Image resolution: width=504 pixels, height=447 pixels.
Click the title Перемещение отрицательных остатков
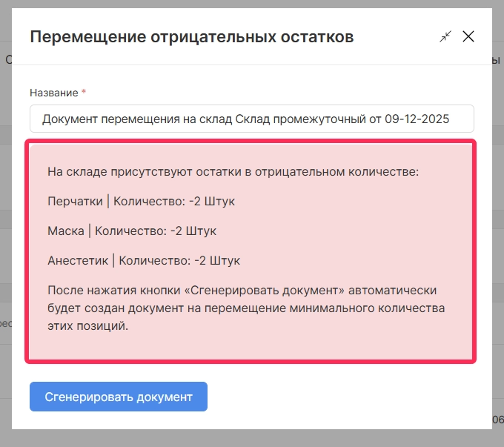coord(191,36)
